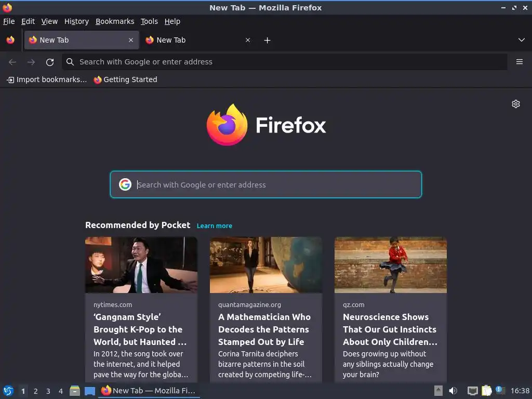Switch to workspace 4
This screenshot has width=532, height=399.
[x=61, y=391]
